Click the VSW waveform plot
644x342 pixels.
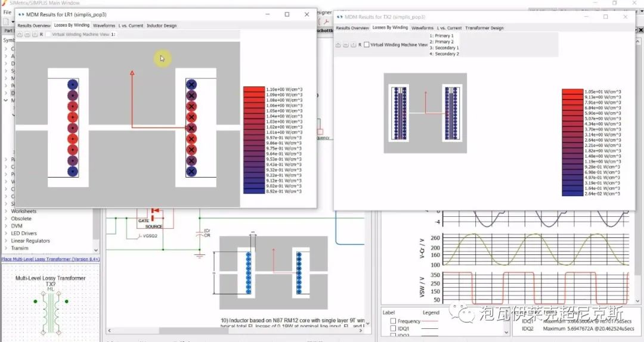(x=535, y=287)
